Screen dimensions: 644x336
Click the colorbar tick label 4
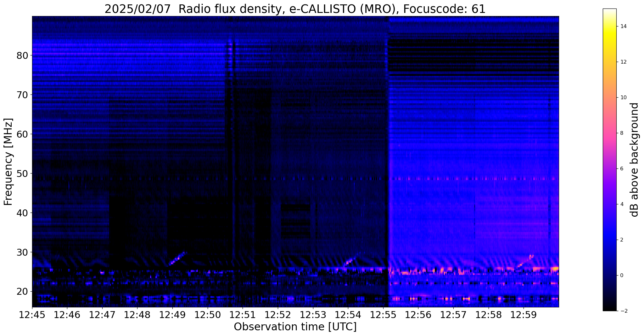coord(622,204)
